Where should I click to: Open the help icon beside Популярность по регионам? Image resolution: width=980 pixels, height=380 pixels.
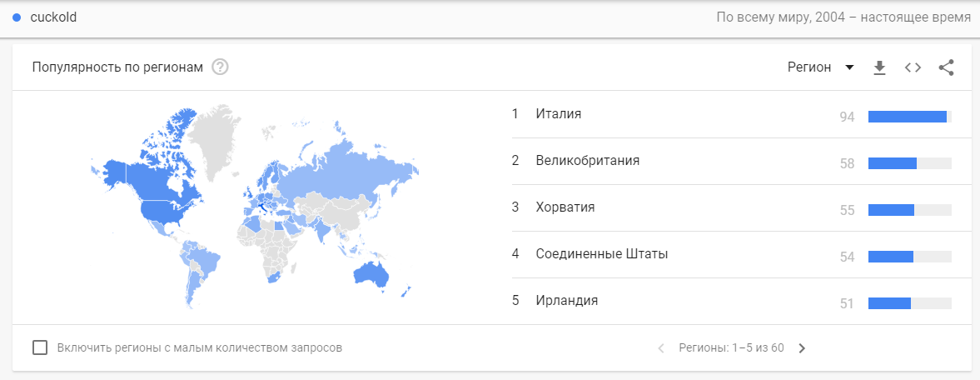tap(220, 67)
